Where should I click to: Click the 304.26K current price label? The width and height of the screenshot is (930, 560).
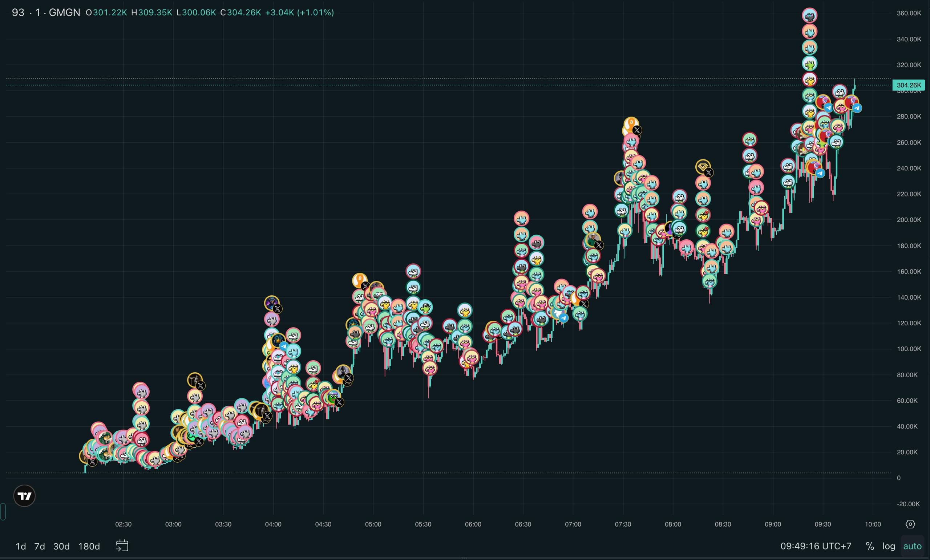[x=908, y=85]
